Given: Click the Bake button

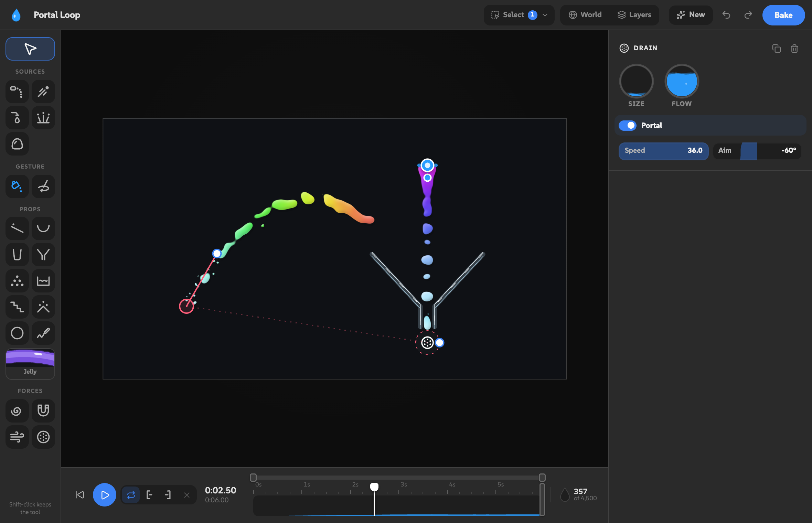Looking at the screenshot, I should click(783, 15).
